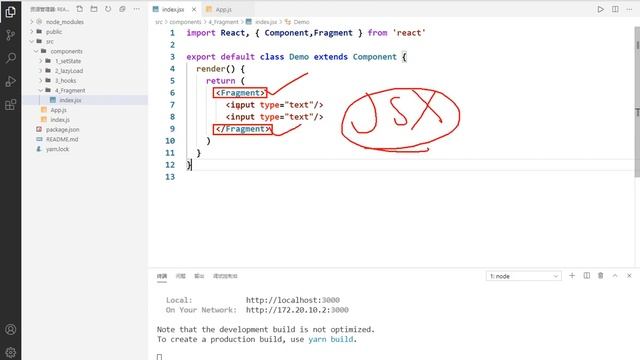This screenshot has height=360, width=640.
Task: Create a new file in explorer
Action: click(x=80, y=9)
